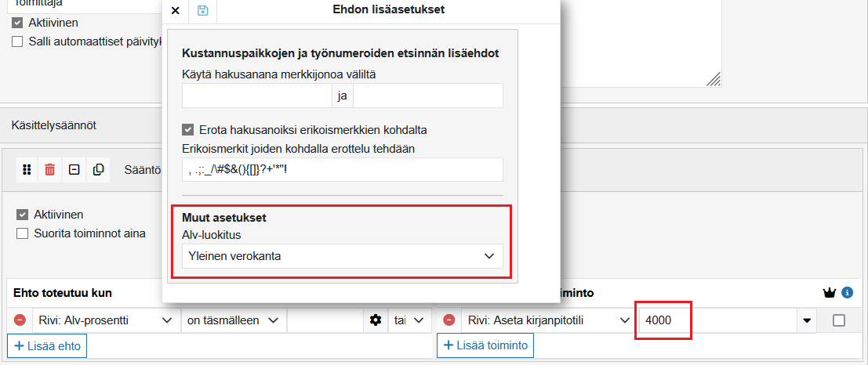Click the drag handle grid icon

[x=26, y=169]
